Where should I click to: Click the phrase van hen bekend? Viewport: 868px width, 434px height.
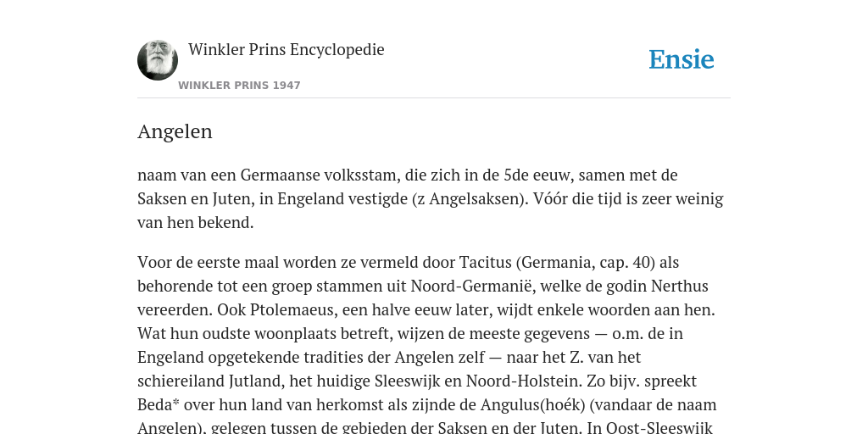pyautogui.click(x=196, y=223)
